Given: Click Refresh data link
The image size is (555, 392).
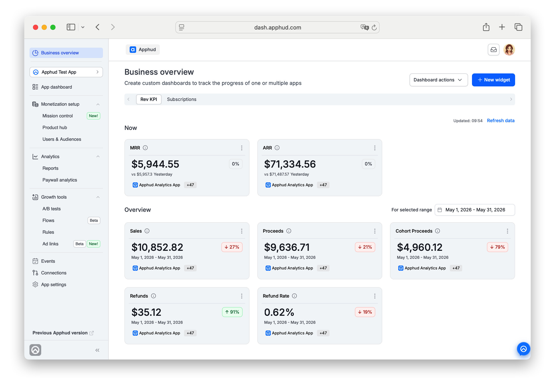Looking at the screenshot, I should click(500, 120).
